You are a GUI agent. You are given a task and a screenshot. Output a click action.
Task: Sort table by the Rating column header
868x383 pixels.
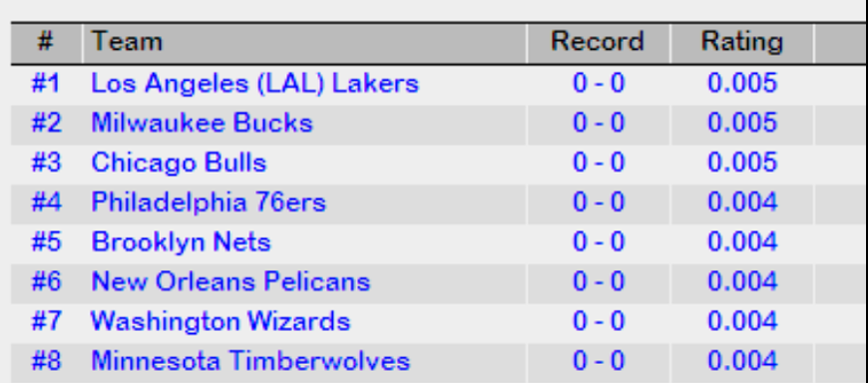tap(741, 43)
